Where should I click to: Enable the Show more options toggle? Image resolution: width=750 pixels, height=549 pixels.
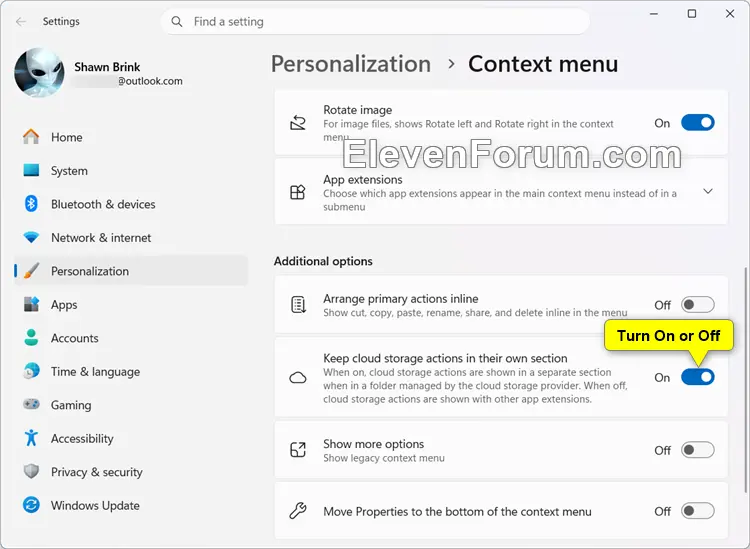pyautogui.click(x=698, y=450)
